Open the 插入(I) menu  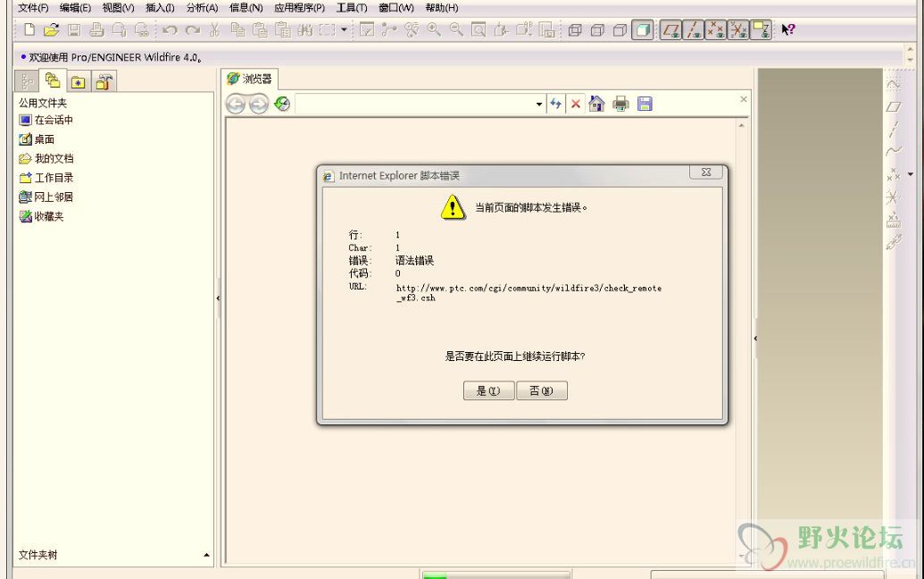160,8
